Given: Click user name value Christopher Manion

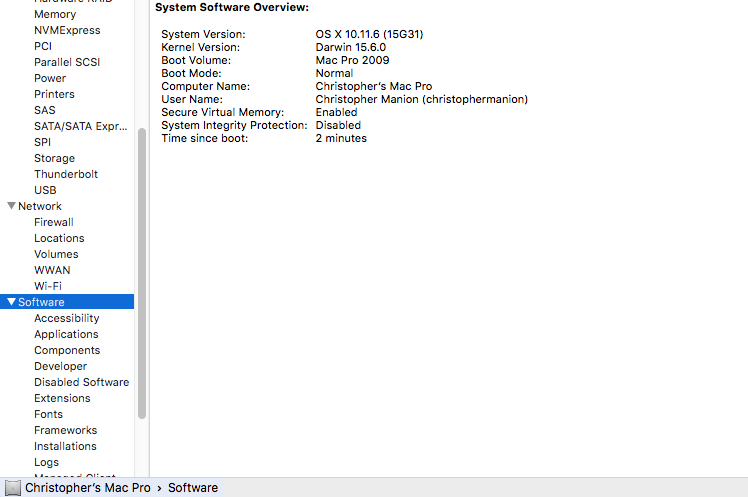Looking at the screenshot, I should [422, 99].
